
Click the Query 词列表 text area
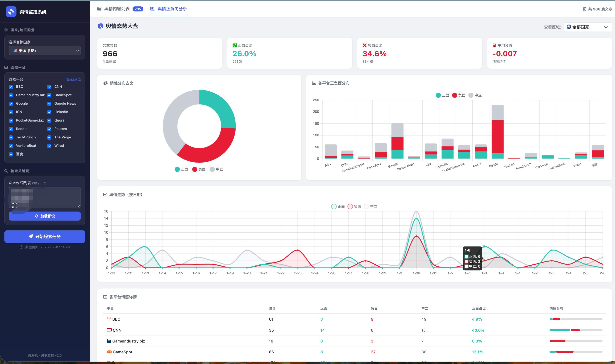click(45, 197)
